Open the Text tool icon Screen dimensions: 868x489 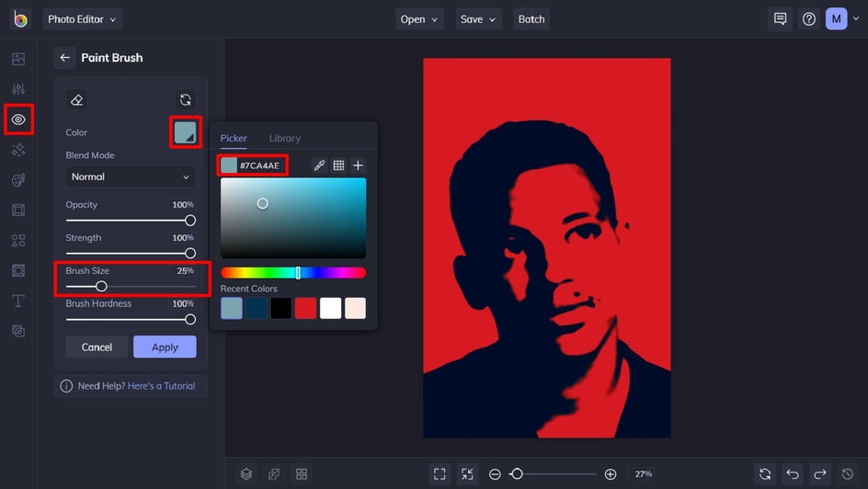18,301
